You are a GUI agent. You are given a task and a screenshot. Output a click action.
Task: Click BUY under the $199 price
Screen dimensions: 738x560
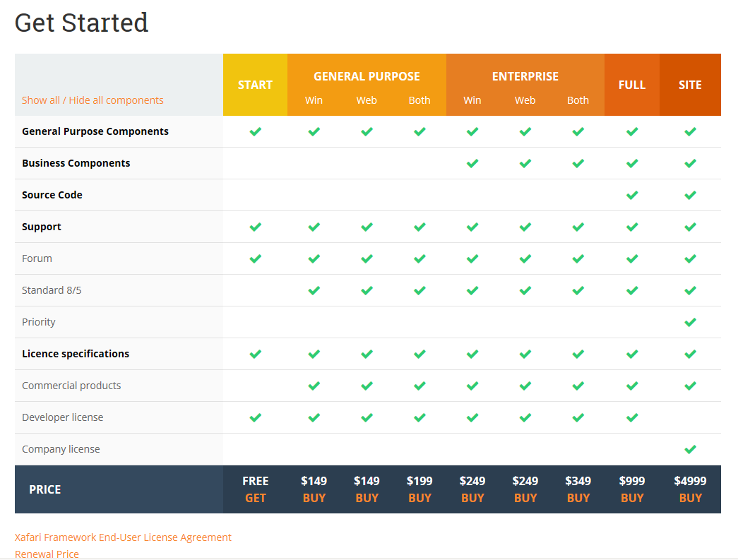tap(419, 498)
